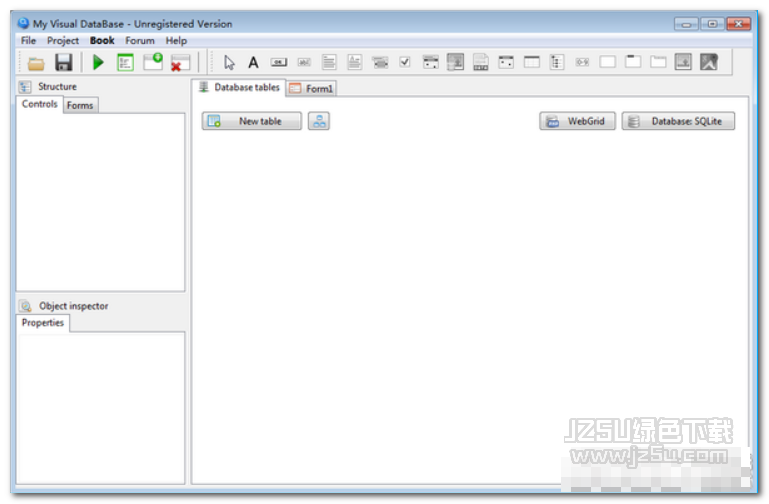Open the Help menu
The width and height of the screenshot is (769, 504).
pos(176,41)
